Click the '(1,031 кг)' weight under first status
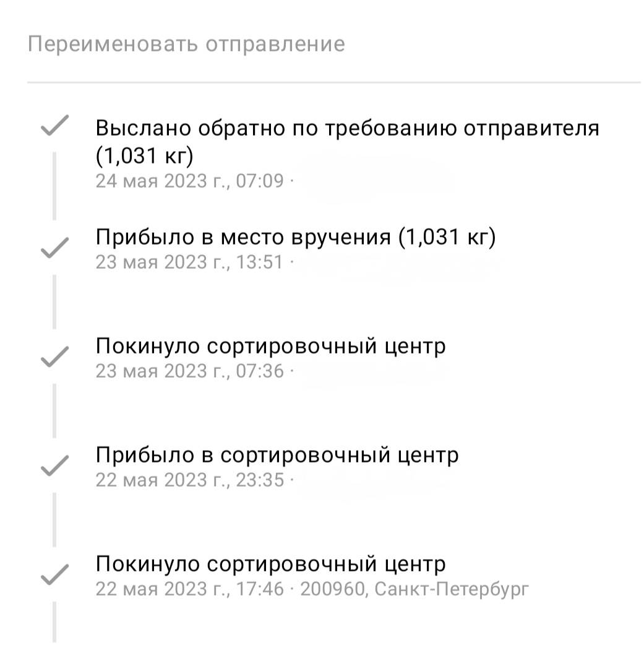Viewport: 644px width, 663px height. [x=145, y=155]
